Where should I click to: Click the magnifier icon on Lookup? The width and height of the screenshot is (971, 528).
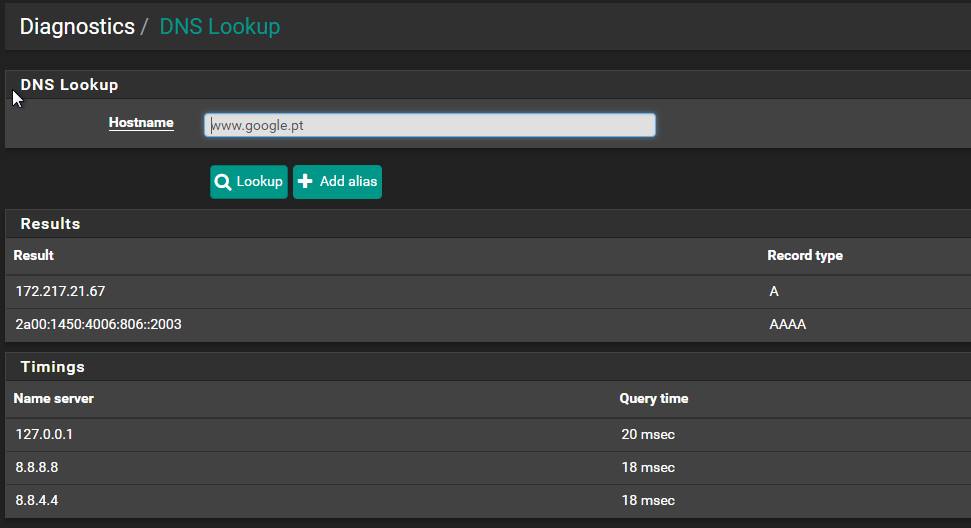point(223,182)
